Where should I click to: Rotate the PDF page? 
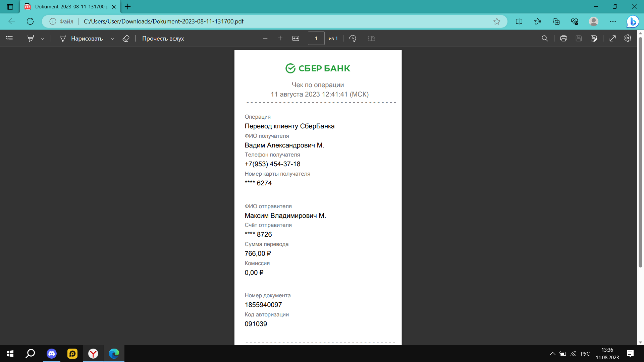(x=353, y=39)
